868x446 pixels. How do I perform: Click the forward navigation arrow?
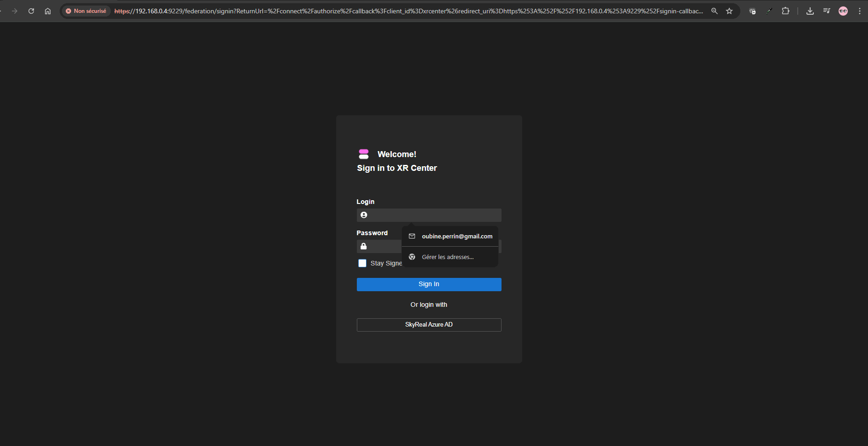pos(15,11)
